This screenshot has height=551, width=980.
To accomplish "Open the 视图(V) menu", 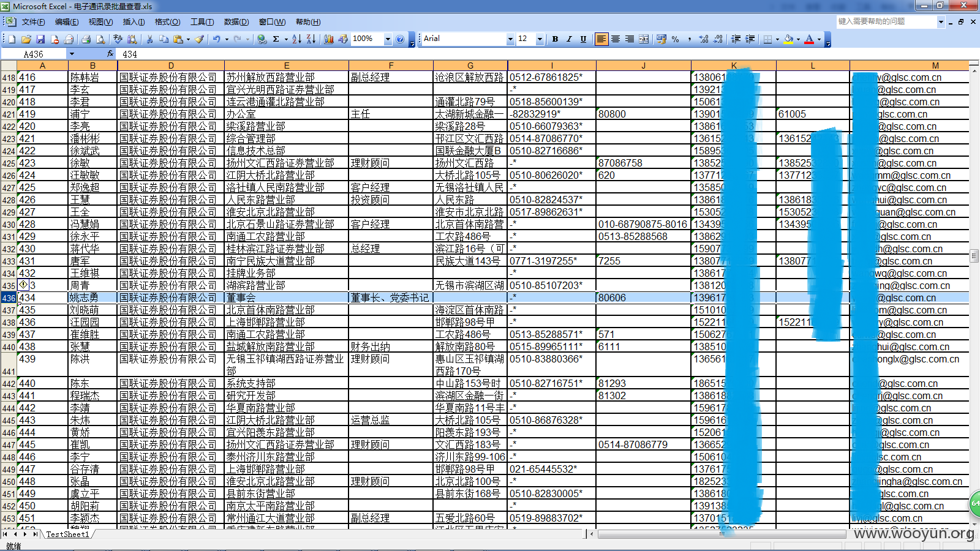I will pyautogui.click(x=100, y=22).
